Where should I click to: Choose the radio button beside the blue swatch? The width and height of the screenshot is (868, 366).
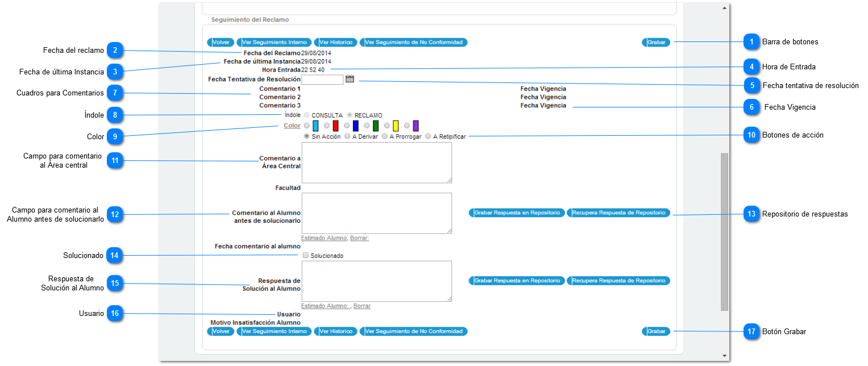click(347, 126)
